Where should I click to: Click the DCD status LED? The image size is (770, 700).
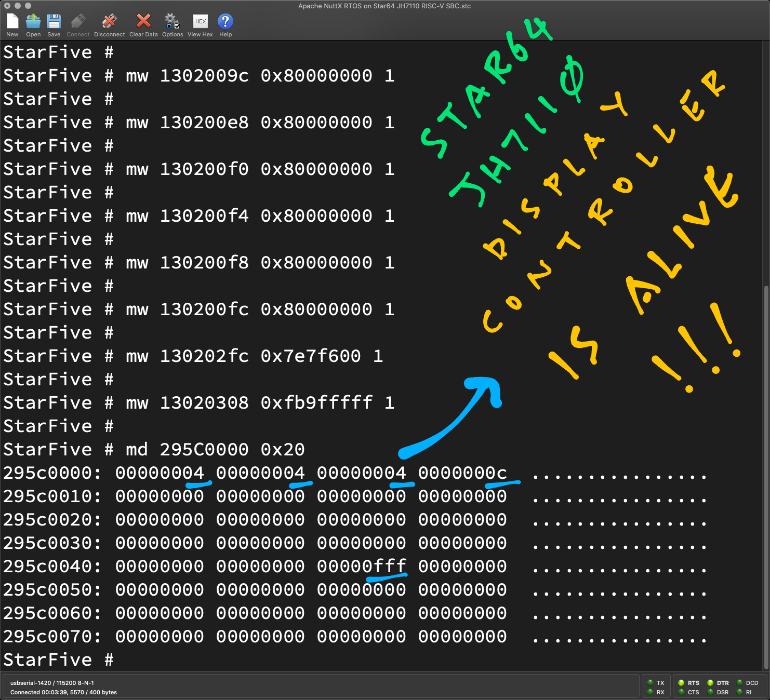click(x=739, y=683)
